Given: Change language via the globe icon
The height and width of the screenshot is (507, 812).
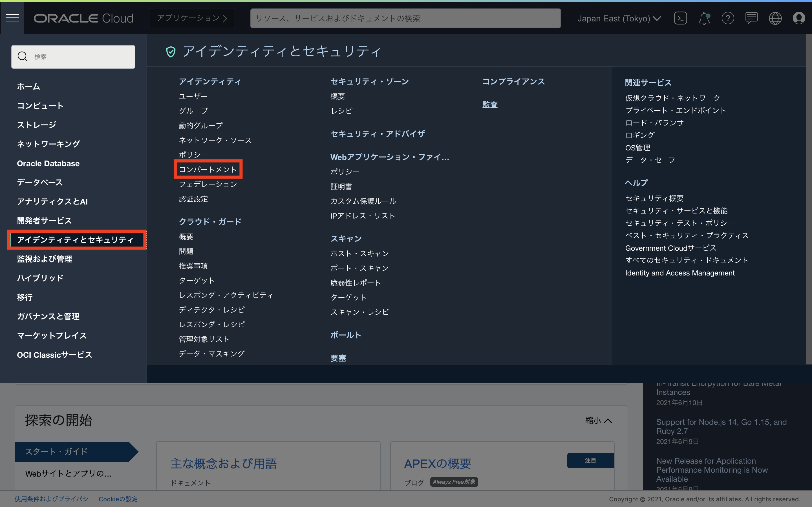Looking at the screenshot, I should click(x=775, y=18).
